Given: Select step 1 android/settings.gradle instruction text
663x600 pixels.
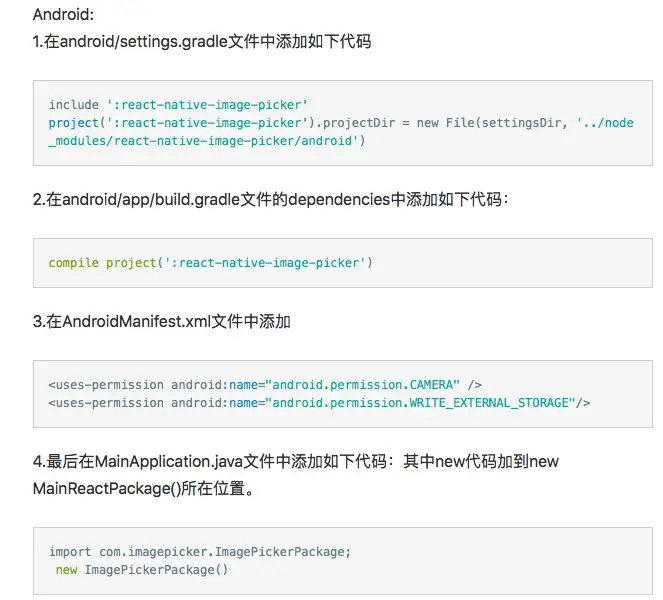Looking at the screenshot, I should pos(202,41).
